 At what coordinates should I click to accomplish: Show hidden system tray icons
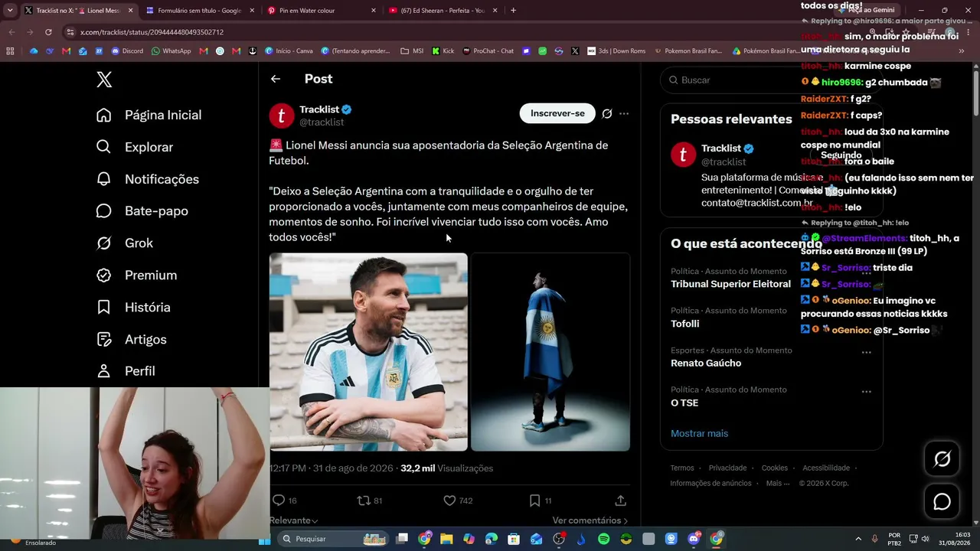click(857, 539)
